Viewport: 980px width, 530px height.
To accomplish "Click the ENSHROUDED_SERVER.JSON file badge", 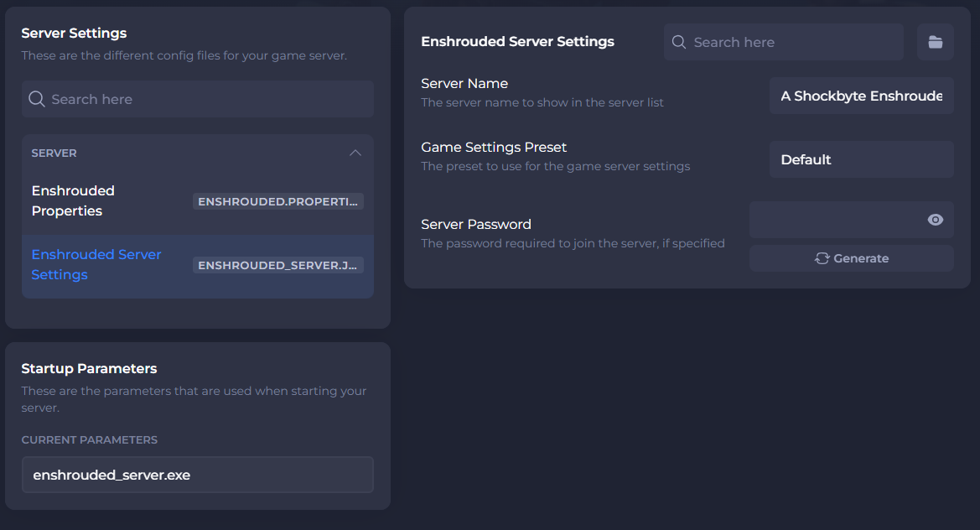I will click(x=277, y=264).
